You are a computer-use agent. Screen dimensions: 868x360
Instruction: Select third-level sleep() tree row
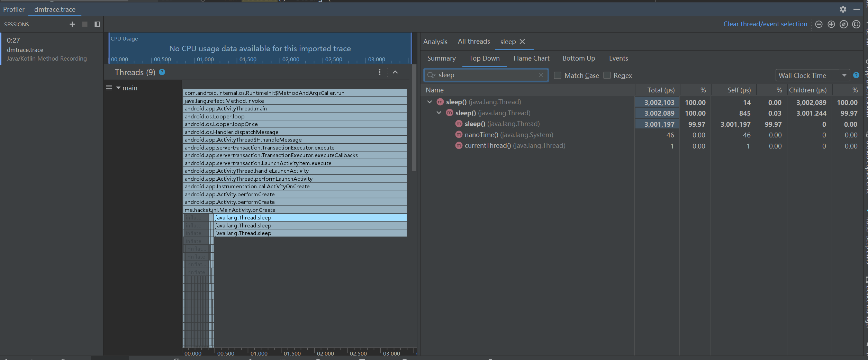coord(641,124)
